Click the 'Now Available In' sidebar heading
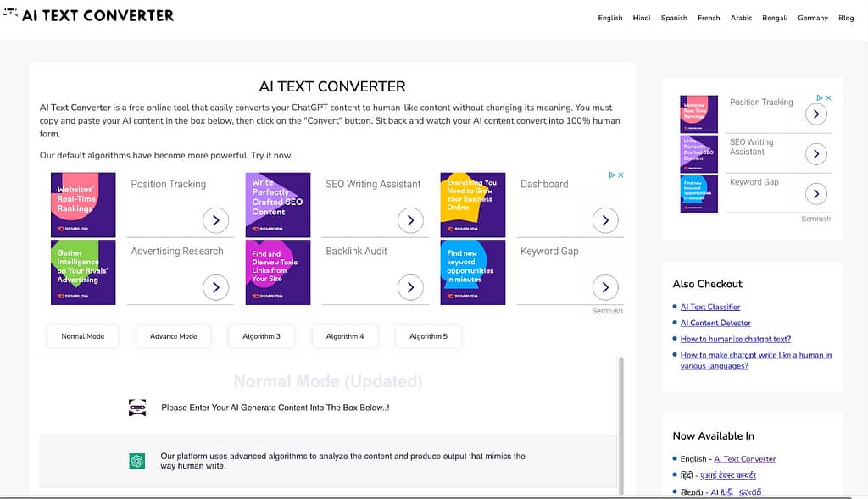Image resolution: width=868 pixels, height=499 pixels. point(713,436)
